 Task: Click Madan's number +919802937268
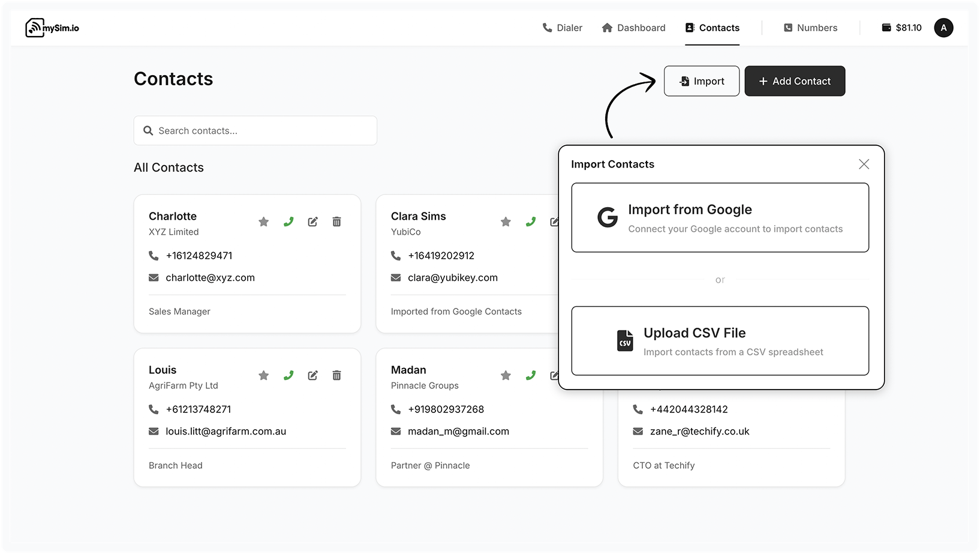[x=446, y=409]
